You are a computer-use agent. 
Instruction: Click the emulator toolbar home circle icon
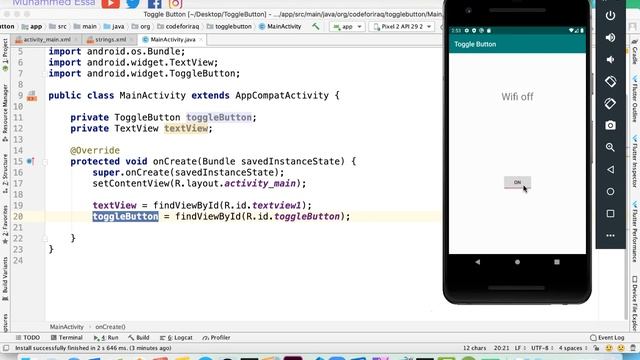pos(610,191)
